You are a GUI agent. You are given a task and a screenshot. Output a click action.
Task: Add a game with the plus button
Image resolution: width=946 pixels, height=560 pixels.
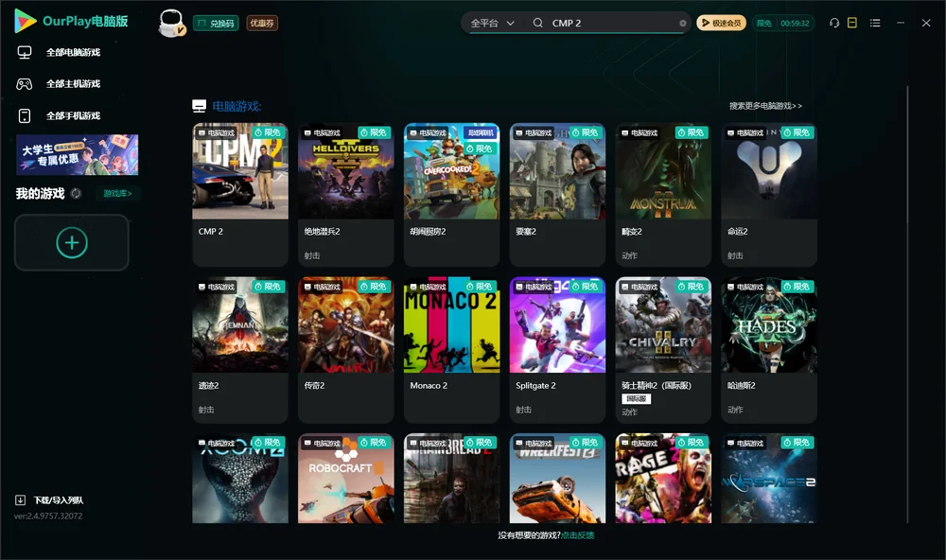72,242
